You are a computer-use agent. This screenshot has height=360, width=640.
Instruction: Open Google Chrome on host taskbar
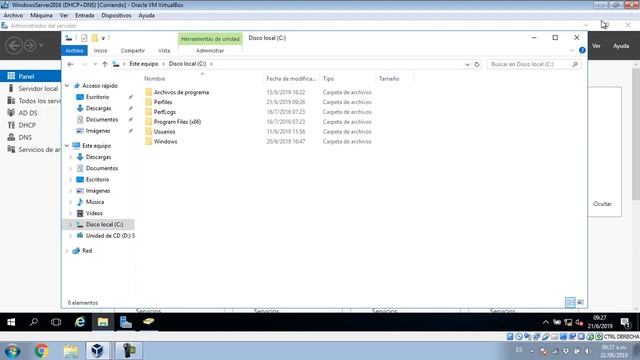(x=41, y=351)
